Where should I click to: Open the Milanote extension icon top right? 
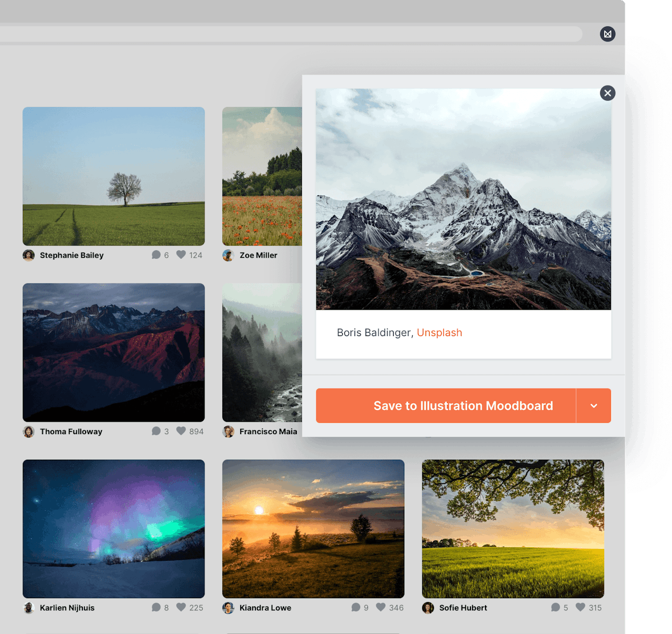(608, 34)
